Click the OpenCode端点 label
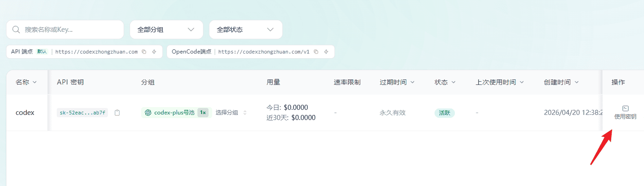 coord(191,52)
